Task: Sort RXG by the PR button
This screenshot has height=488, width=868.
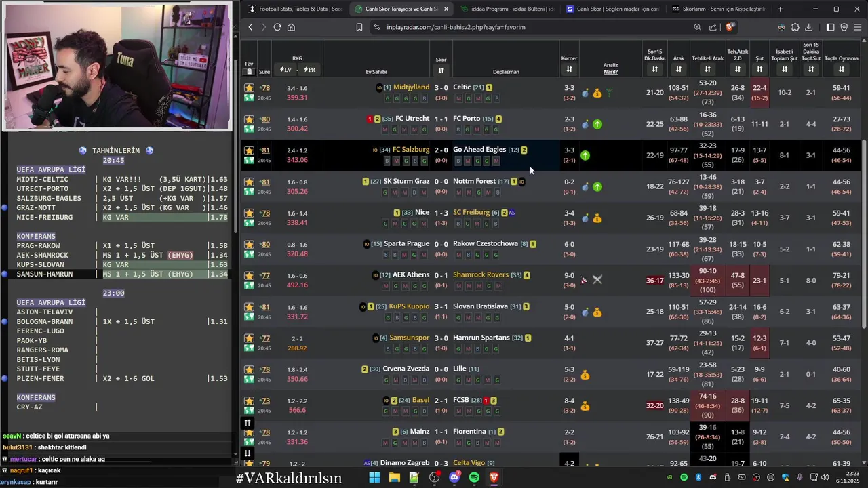Action: click(309, 70)
